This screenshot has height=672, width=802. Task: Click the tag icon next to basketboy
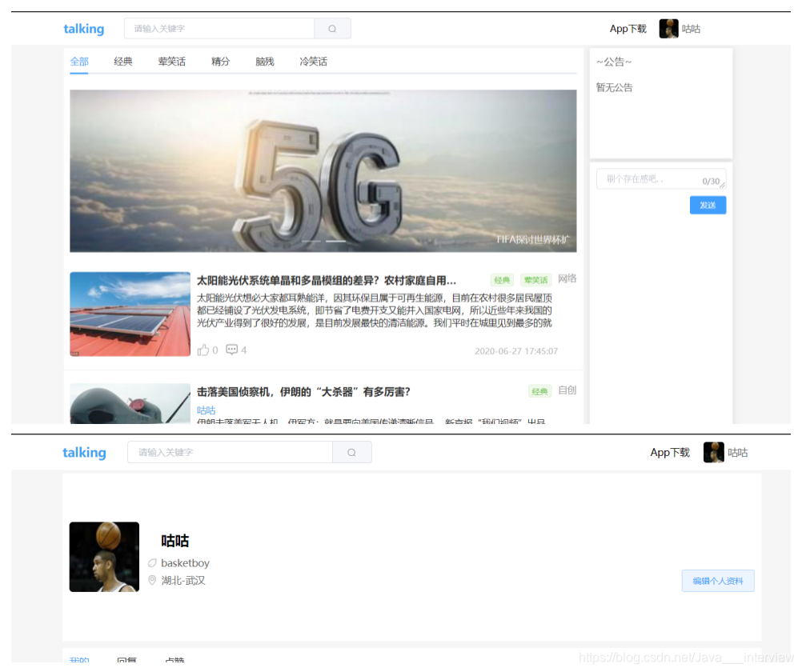[152, 562]
